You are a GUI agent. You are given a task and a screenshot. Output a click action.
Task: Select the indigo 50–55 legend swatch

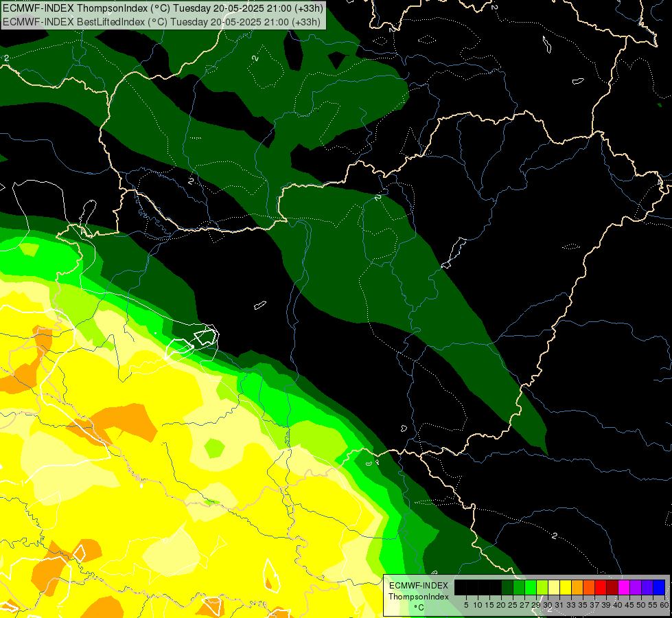[647, 587]
